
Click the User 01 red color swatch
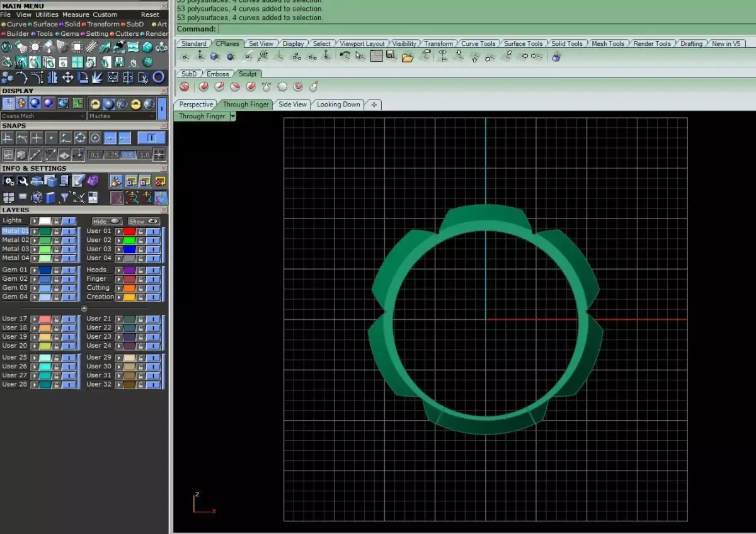click(130, 231)
